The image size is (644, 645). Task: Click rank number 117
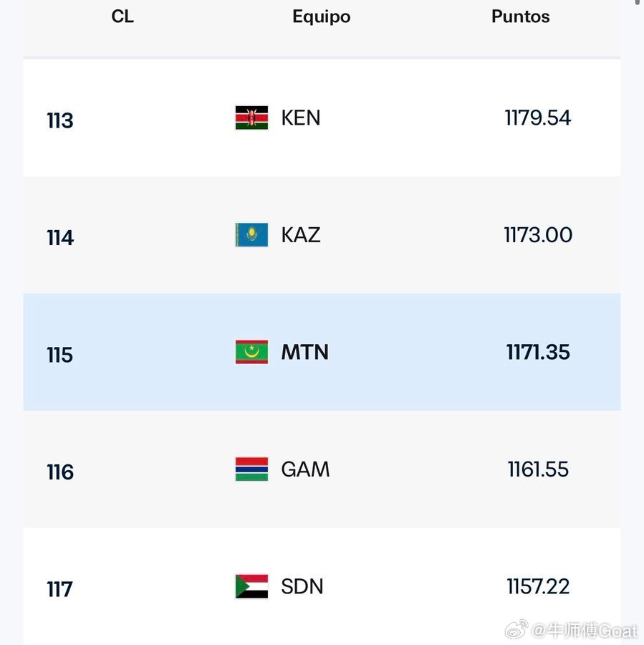(x=60, y=589)
